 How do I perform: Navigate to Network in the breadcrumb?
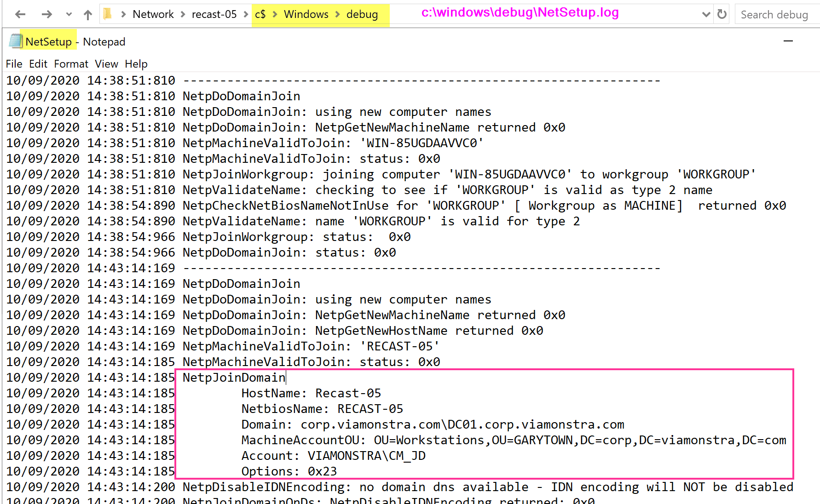(153, 14)
